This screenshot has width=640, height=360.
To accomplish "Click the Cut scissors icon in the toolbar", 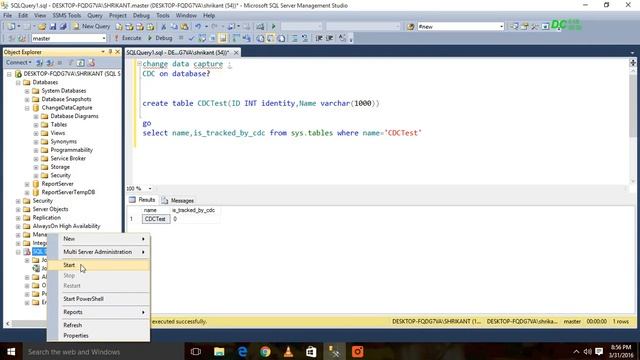I will coord(163,27).
